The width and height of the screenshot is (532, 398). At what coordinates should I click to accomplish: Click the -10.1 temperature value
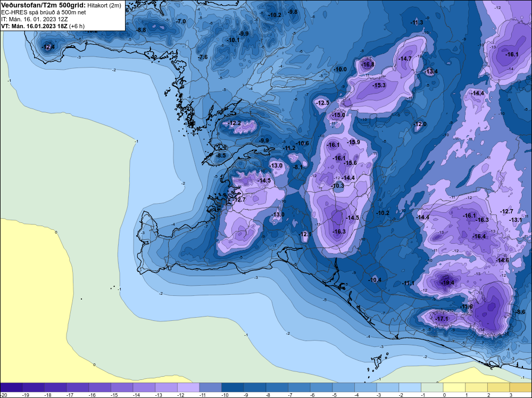click(x=233, y=40)
